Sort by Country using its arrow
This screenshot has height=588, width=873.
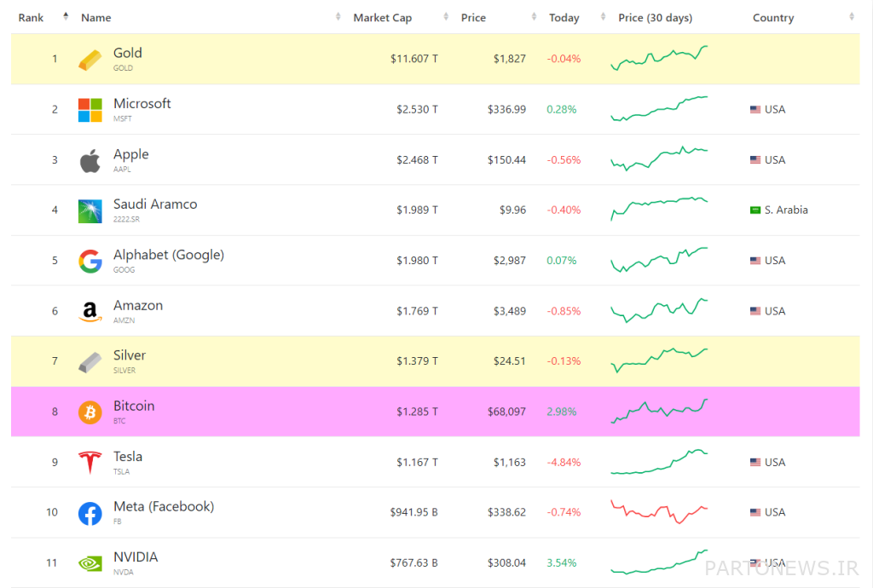point(852,17)
